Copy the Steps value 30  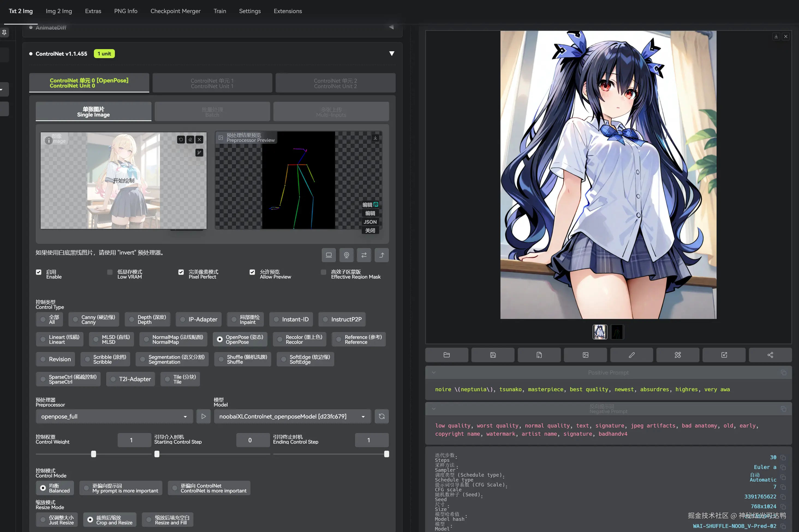pos(783,458)
